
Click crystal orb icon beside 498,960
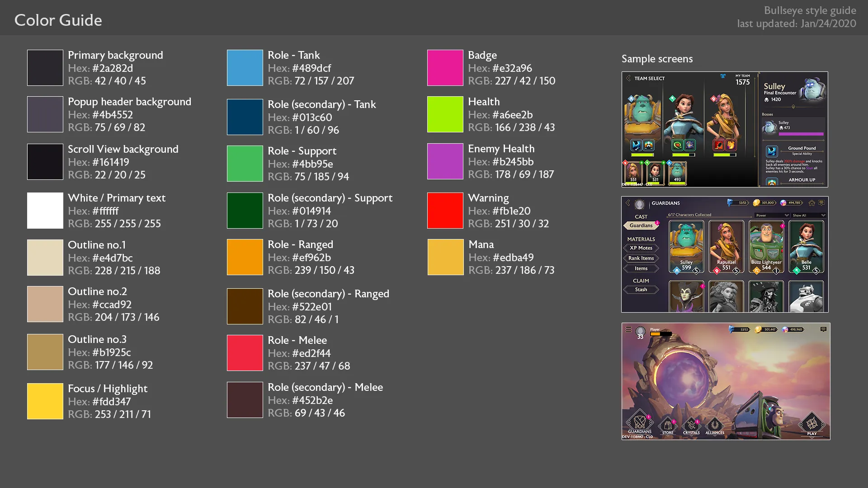pos(785,329)
